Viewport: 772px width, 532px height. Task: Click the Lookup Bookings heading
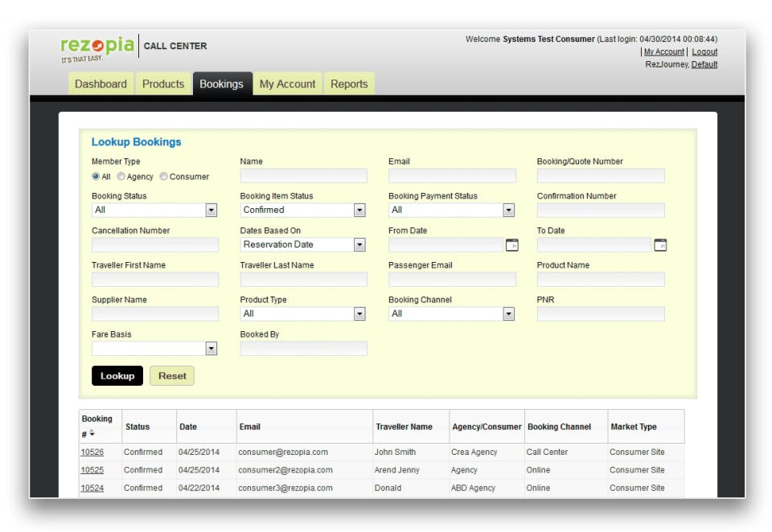137,141
